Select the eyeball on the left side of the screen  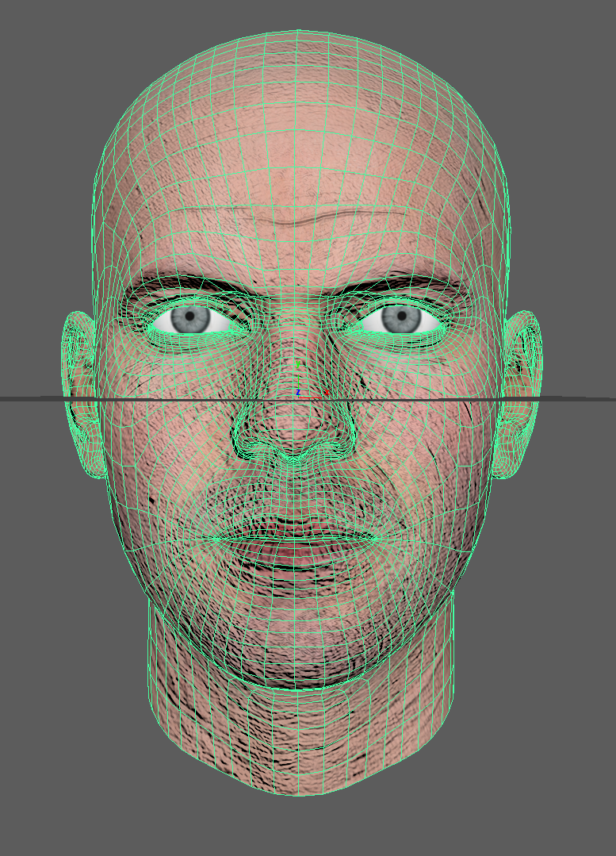click(x=192, y=319)
